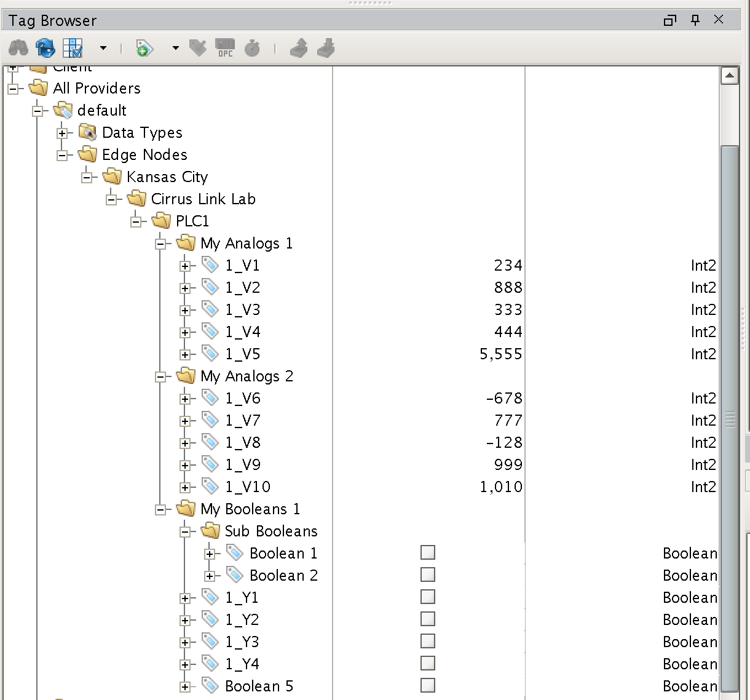The height and width of the screenshot is (700, 750).
Task: Expand the 1_V8 tag properties
Action: point(185,443)
